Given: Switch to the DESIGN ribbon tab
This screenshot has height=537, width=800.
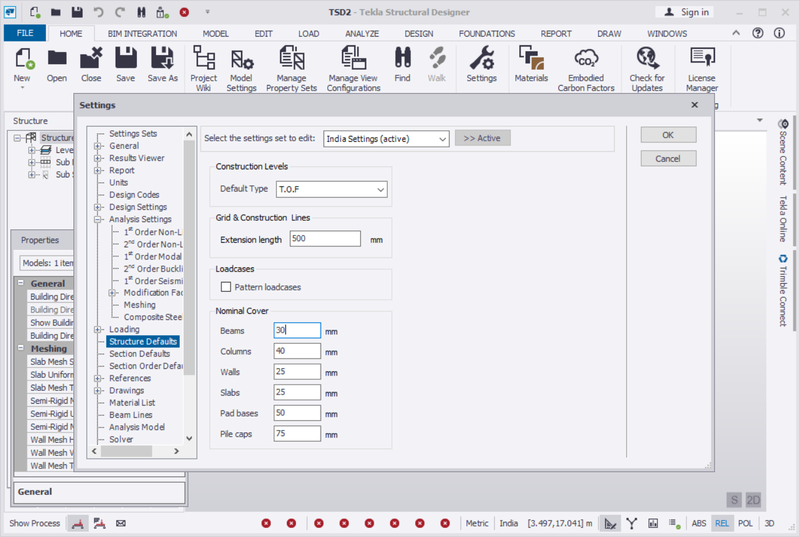Looking at the screenshot, I should click(419, 34).
